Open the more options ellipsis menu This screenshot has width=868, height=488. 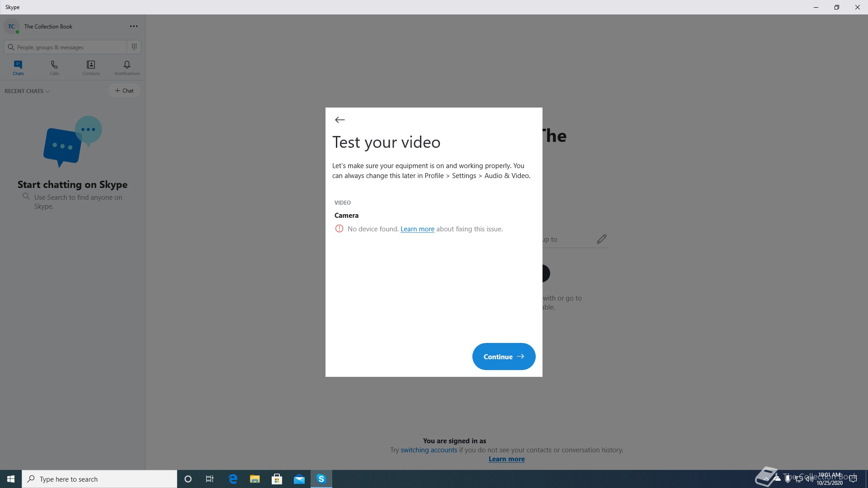click(x=134, y=26)
